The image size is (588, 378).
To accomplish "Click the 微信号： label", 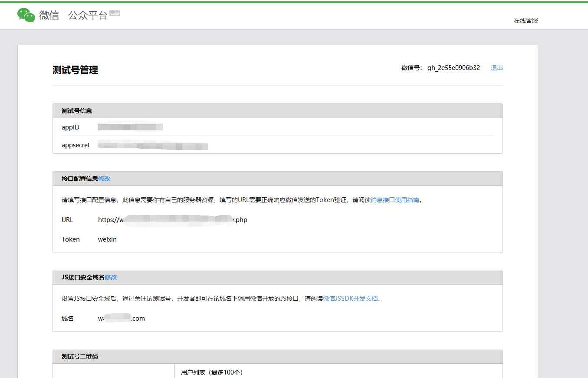I will pos(412,68).
